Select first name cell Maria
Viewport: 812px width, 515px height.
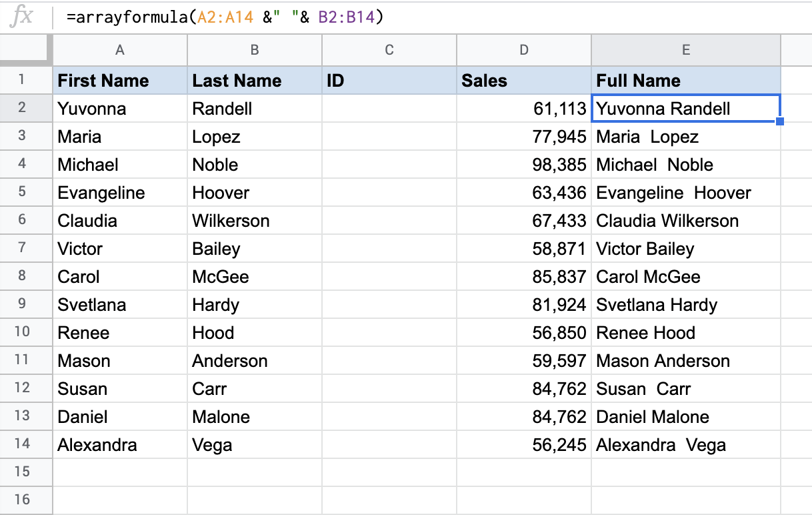click(120, 137)
